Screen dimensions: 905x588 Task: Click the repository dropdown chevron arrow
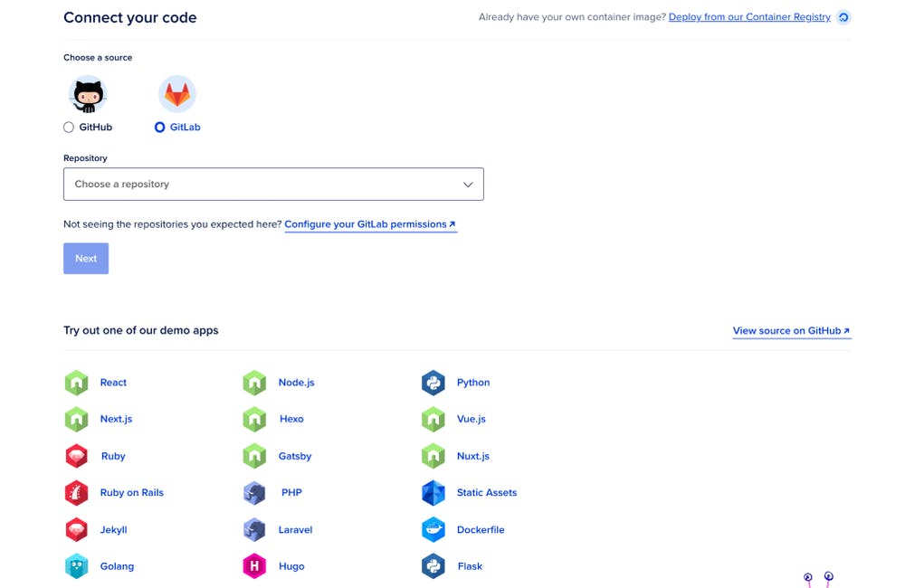[468, 185]
